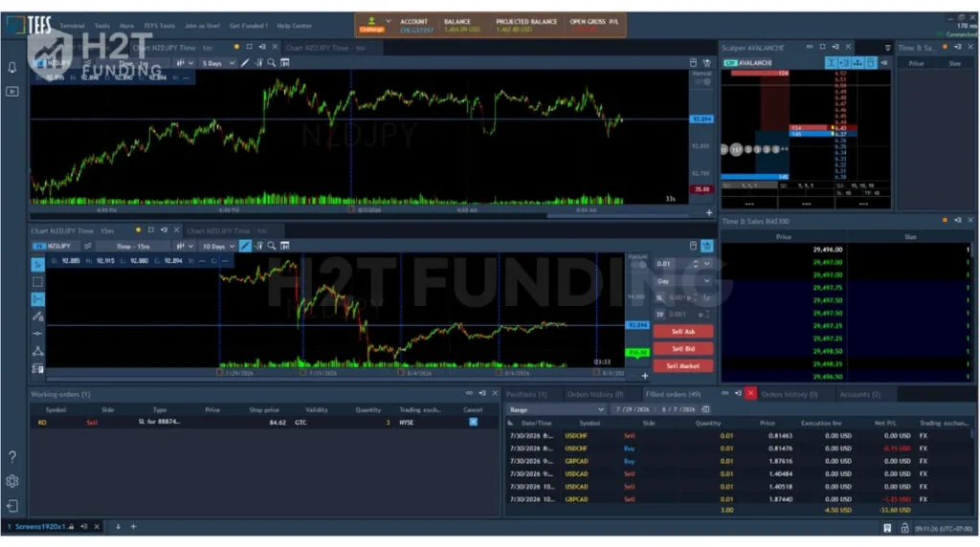Select the measure ruler drawing tool
The height and width of the screenshot is (547, 980).
(x=37, y=299)
